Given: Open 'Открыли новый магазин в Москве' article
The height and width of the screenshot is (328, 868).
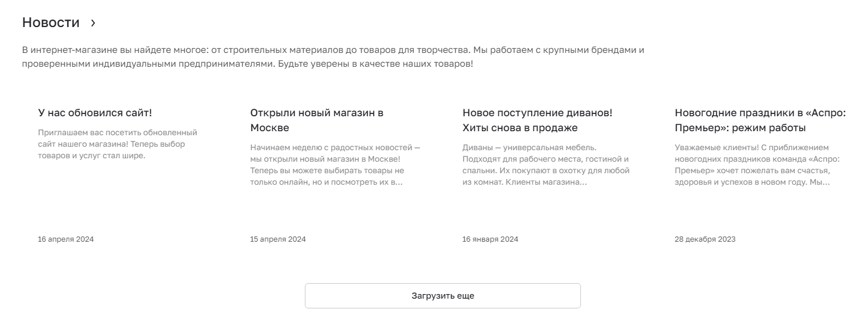Looking at the screenshot, I should (x=317, y=120).
